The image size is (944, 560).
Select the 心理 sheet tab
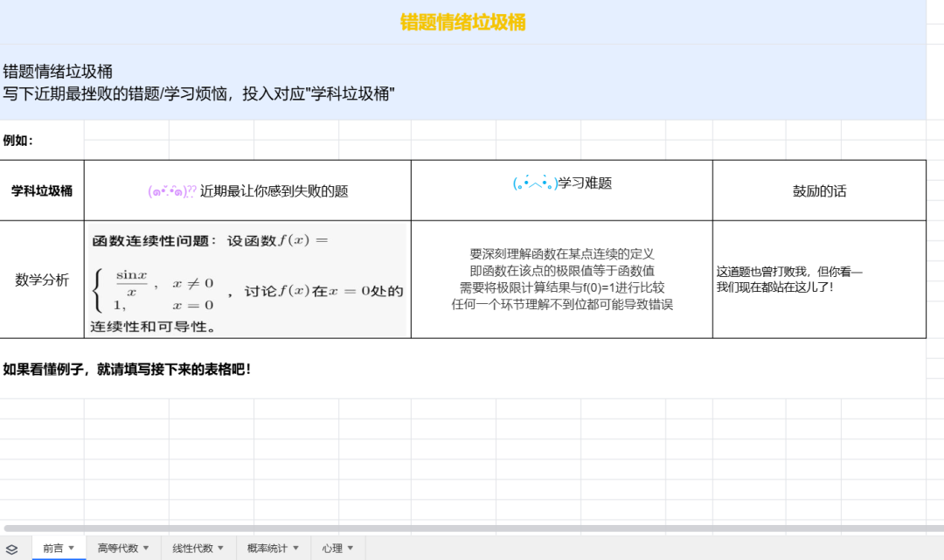pos(331,549)
